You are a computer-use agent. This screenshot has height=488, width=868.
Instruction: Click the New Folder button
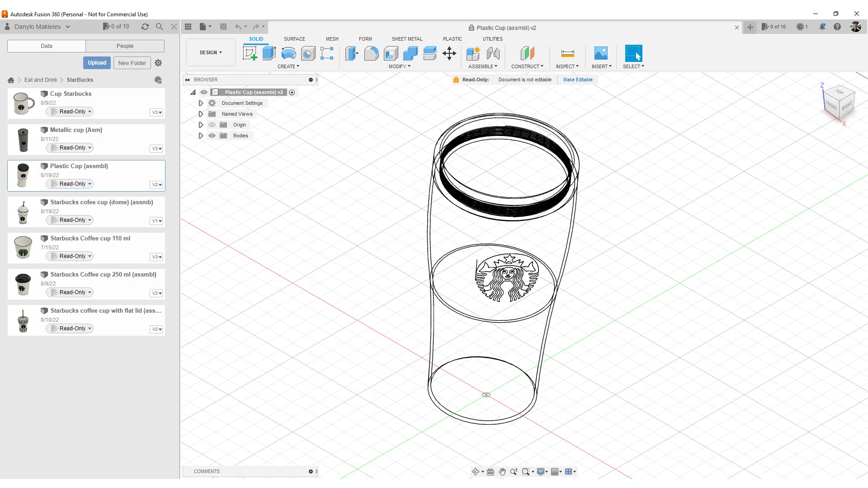coord(132,63)
